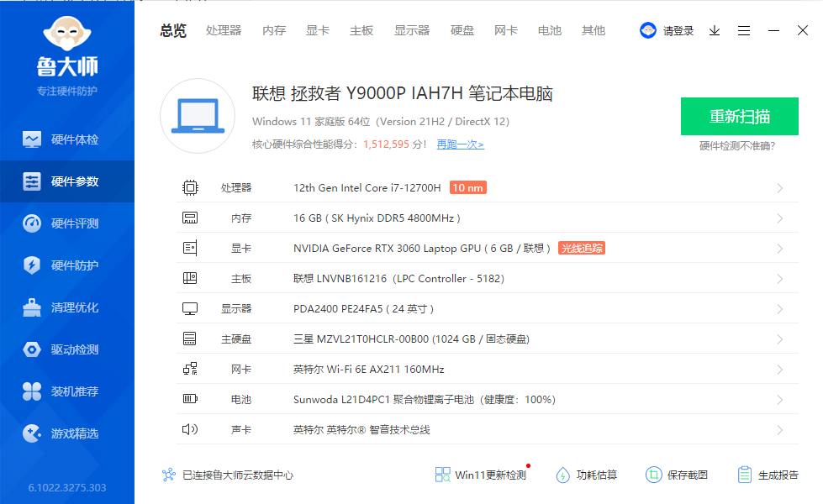Viewport: 823px width, 504px height.
Task: Switch to the 内存 tab
Action: pos(274,30)
